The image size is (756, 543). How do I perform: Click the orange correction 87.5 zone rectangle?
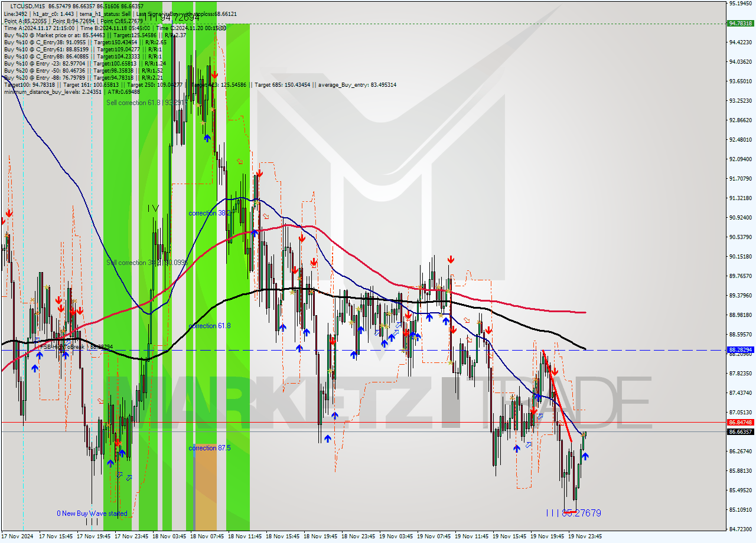(206, 487)
